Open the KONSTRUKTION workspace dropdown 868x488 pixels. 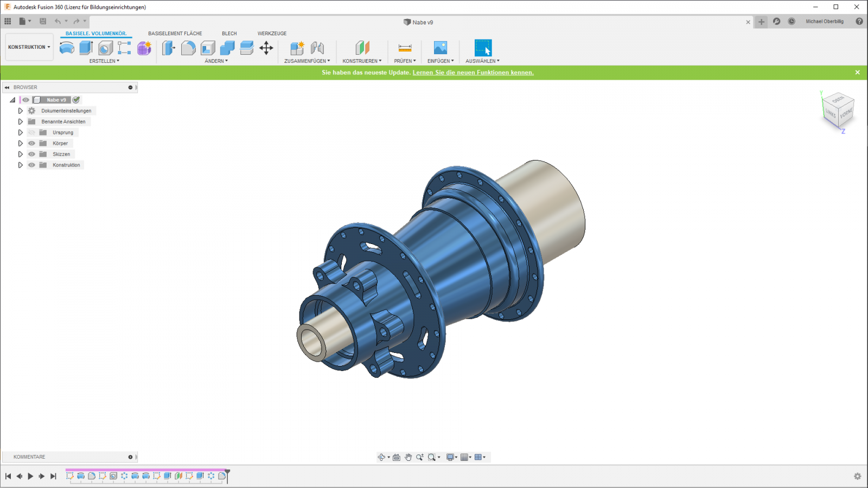tap(29, 47)
